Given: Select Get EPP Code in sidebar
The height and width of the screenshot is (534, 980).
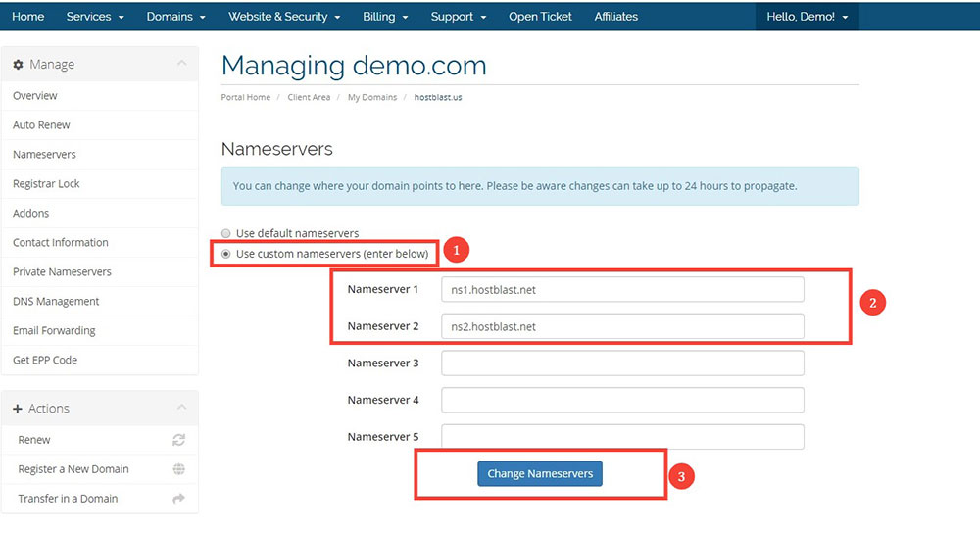Looking at the screenshot, I should 45,361.
